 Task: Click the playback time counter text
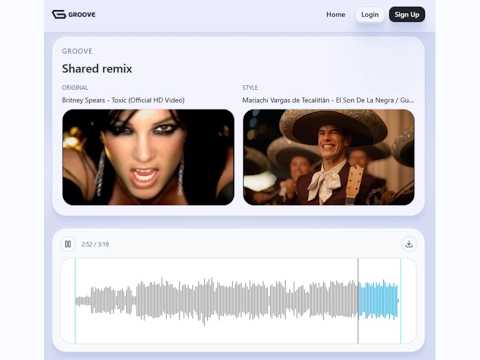(95, 244)
